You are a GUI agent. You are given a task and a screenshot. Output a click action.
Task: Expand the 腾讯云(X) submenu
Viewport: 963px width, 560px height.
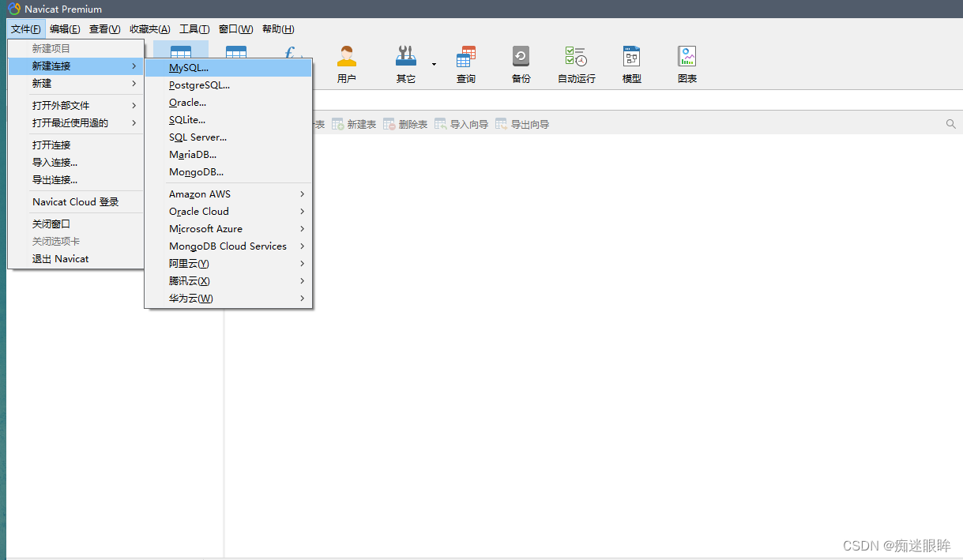click(x=228, y=281)
